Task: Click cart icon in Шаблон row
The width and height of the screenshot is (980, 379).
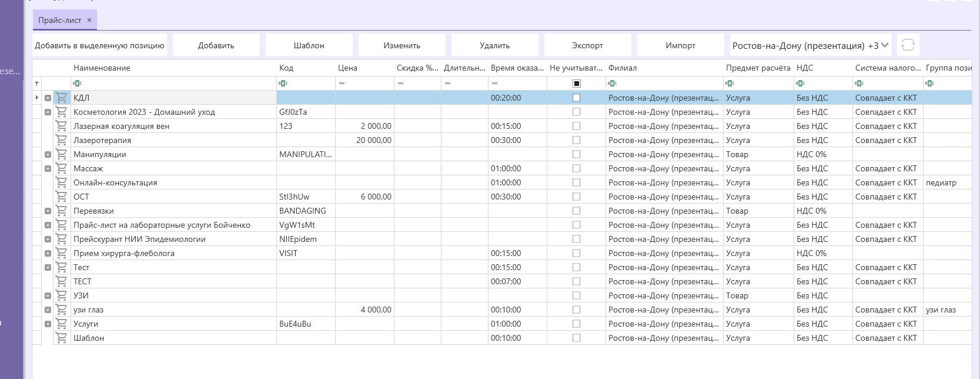Action: click(61, 338)
